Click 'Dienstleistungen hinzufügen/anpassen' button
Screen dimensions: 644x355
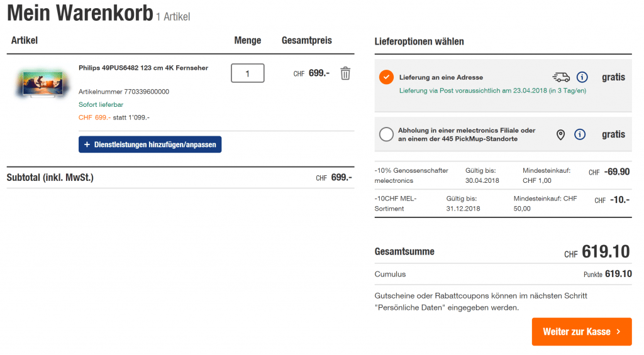click(x=150, y=145)
